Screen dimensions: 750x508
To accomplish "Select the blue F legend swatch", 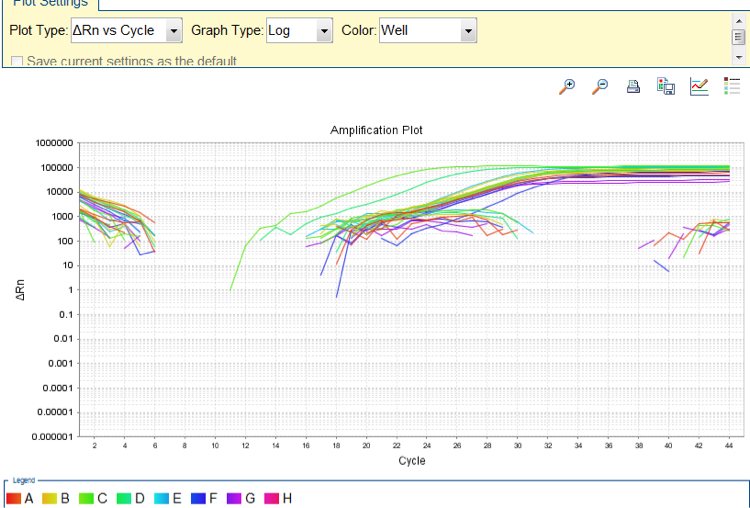I will 199,498.
